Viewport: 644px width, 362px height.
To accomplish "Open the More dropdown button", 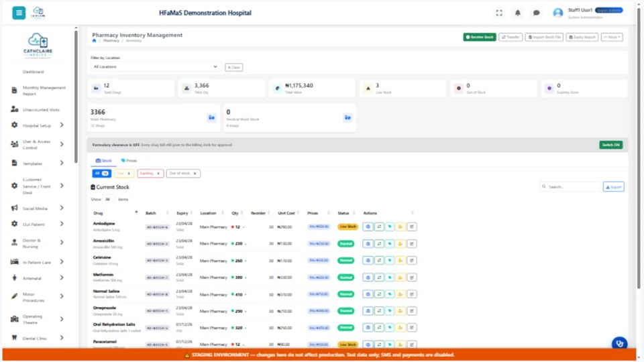I will pos(612,37).
